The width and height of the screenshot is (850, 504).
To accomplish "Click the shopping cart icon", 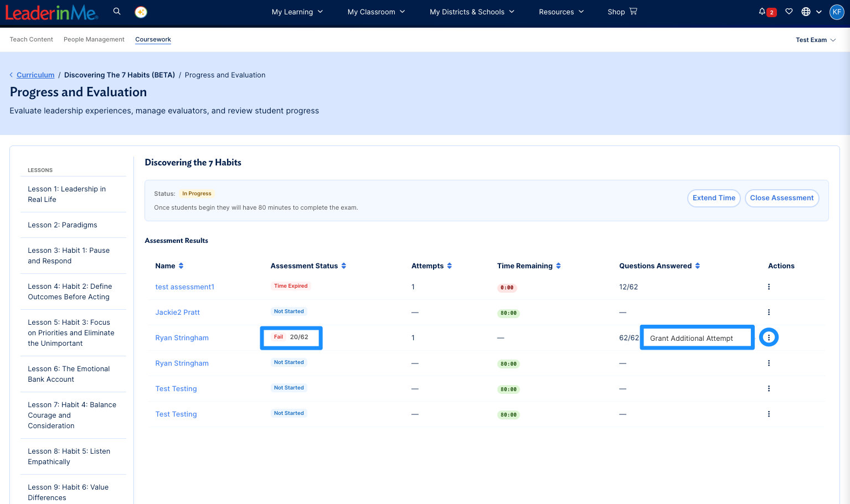I will 633,12.
